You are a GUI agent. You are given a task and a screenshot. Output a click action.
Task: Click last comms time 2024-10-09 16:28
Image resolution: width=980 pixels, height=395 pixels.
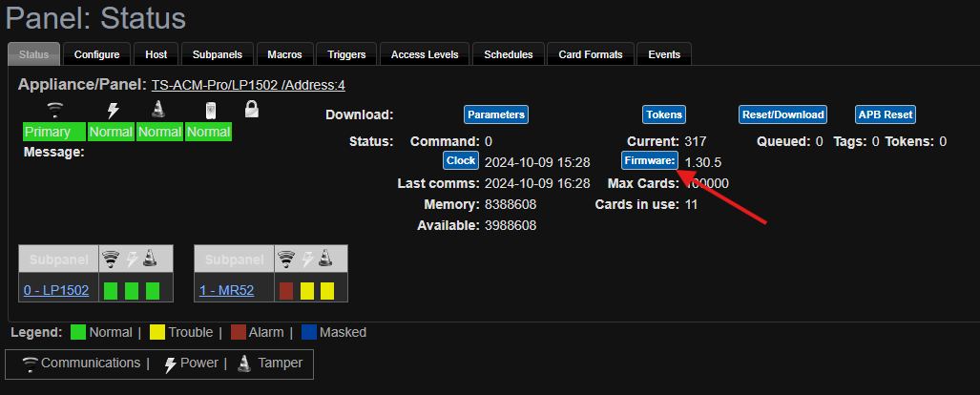coord(537,184)
